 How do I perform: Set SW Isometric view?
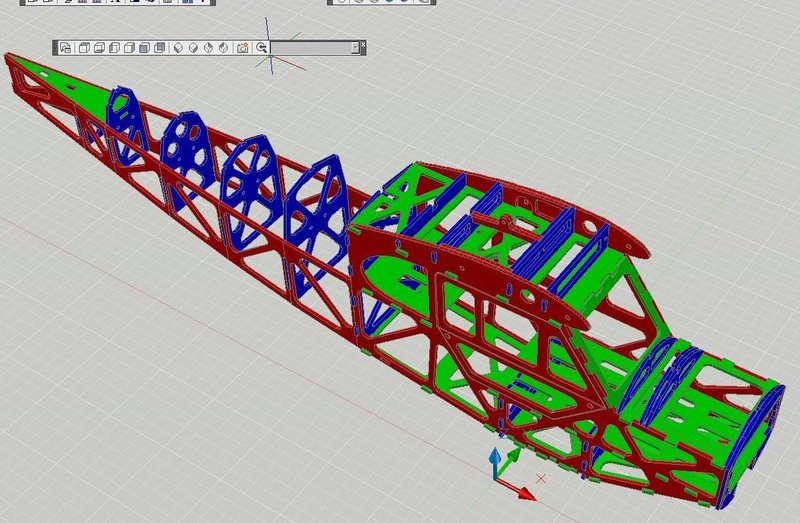click(178, 48)
